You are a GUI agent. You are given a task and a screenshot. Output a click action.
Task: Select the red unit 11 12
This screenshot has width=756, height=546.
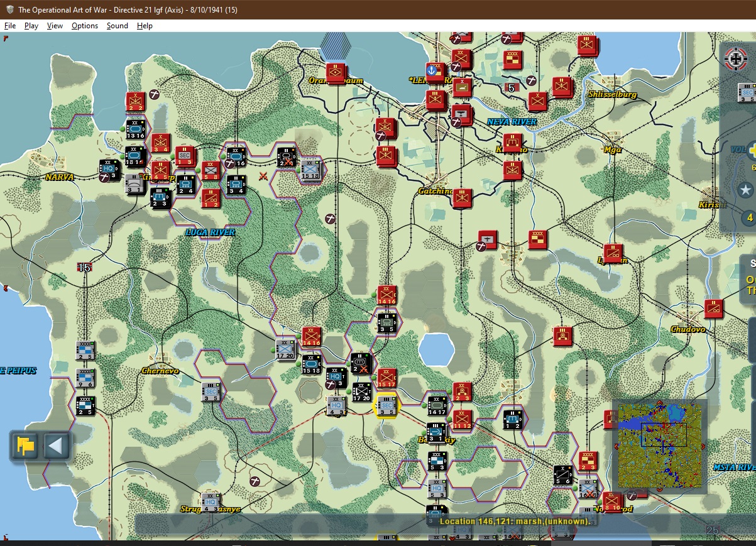[462, 419]
